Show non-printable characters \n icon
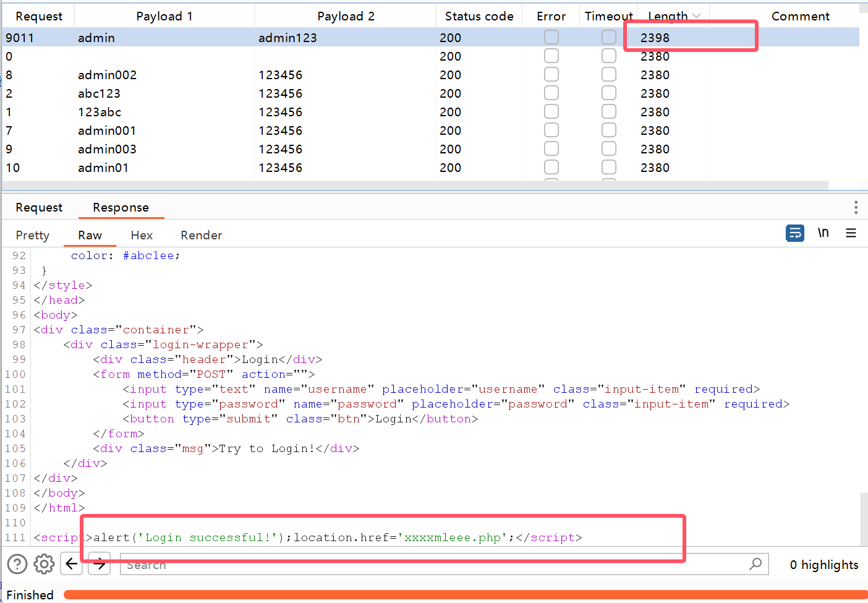The width and height of the screenshot is (868, 603). [823, 233]
